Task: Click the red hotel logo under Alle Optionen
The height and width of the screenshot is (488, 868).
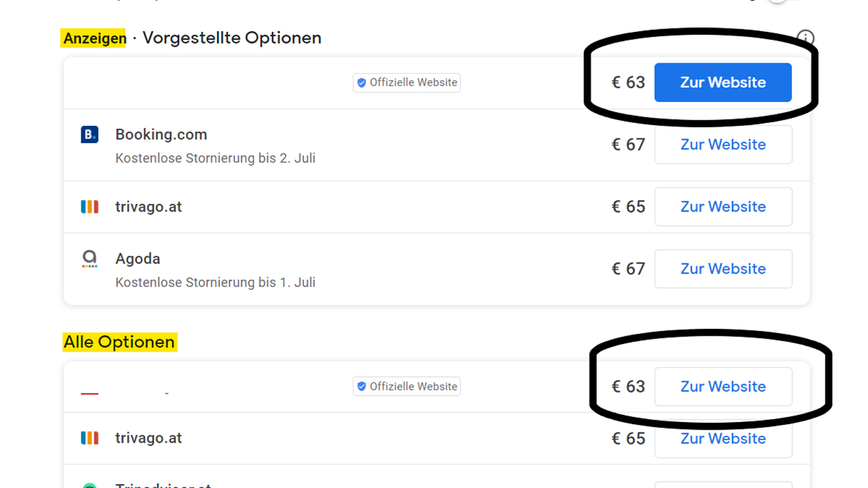Action: click(x=90, y=393)
